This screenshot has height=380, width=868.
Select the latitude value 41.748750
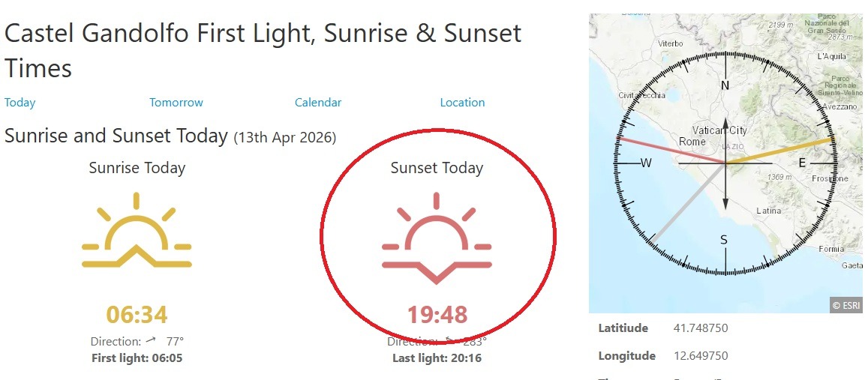pyautogui.click(x=700, y=328)
